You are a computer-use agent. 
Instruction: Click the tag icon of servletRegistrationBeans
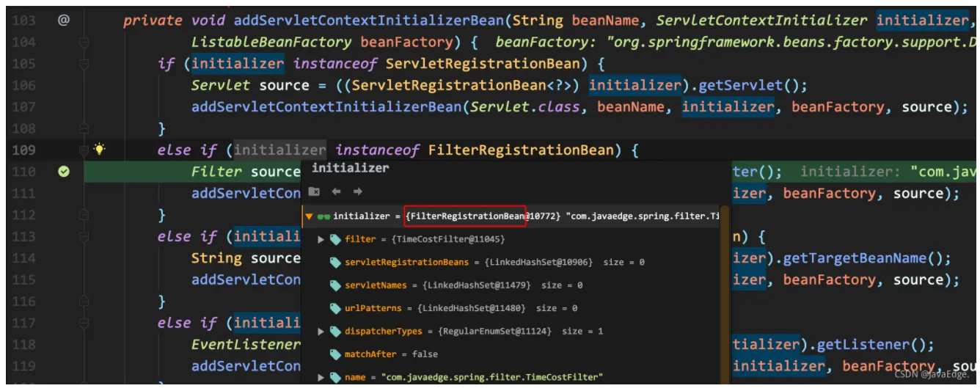pos(335,262)
